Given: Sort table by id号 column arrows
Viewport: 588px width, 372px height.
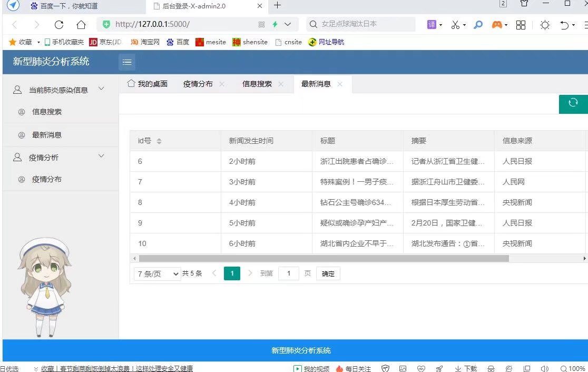Looking at the screenshot, I should coord(159,141).
